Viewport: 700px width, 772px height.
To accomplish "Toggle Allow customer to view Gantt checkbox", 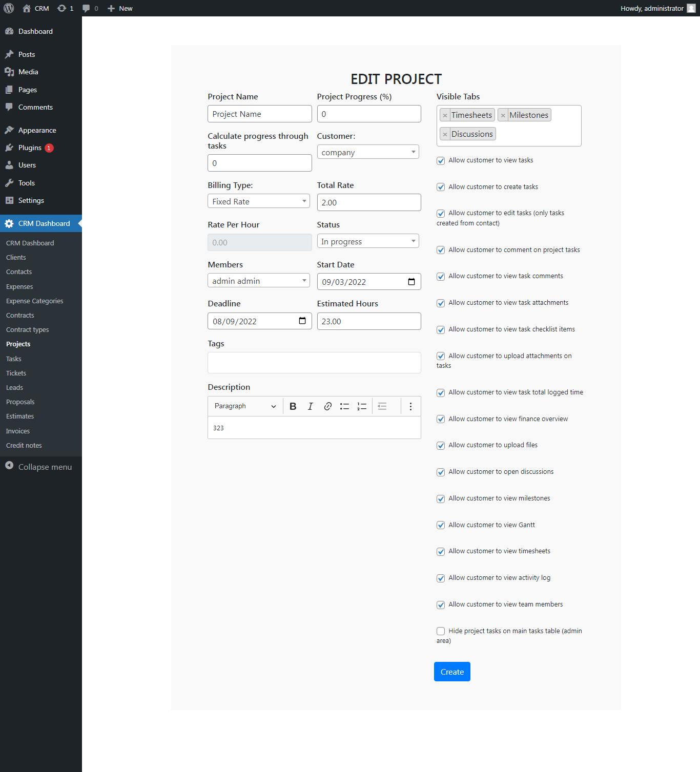I will coord(441,525).
